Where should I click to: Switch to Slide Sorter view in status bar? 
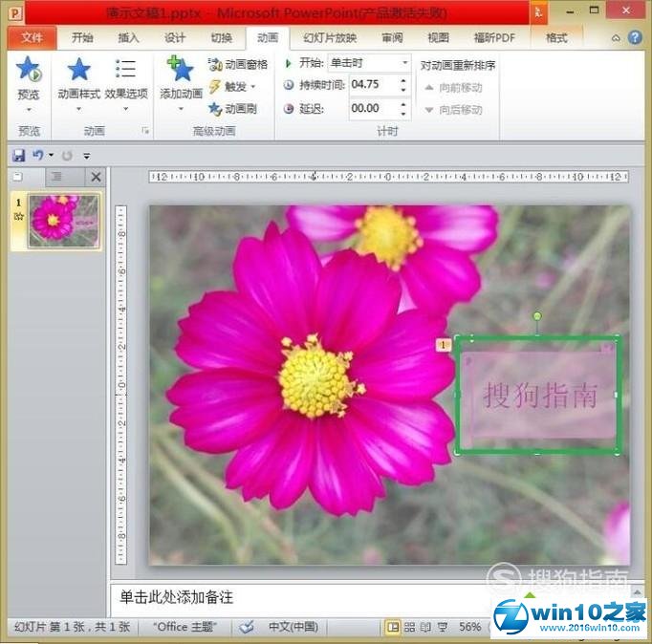point(410,627)
